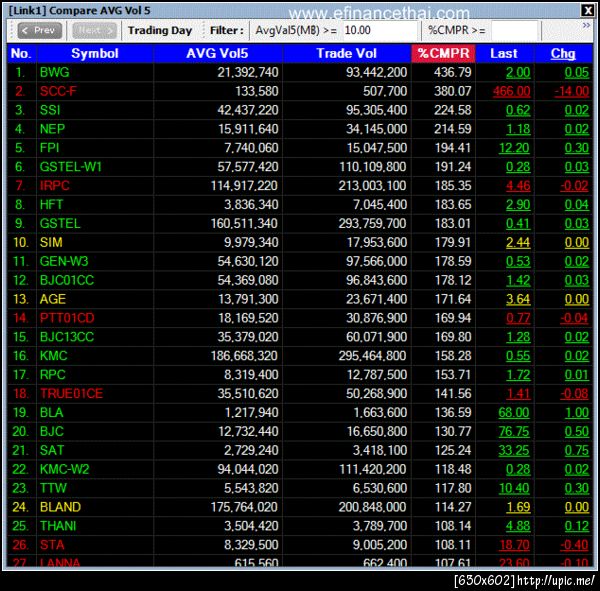This screenshot has width=600, height=591.
Task: Select the BLAND symbol
Action: click(x=60, y=507)
